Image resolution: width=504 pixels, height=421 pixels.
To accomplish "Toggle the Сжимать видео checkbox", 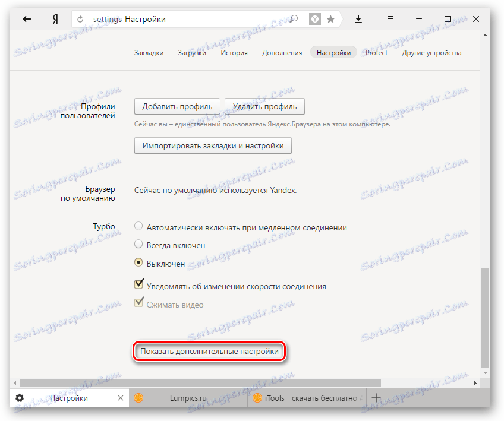I will (139, 302).
